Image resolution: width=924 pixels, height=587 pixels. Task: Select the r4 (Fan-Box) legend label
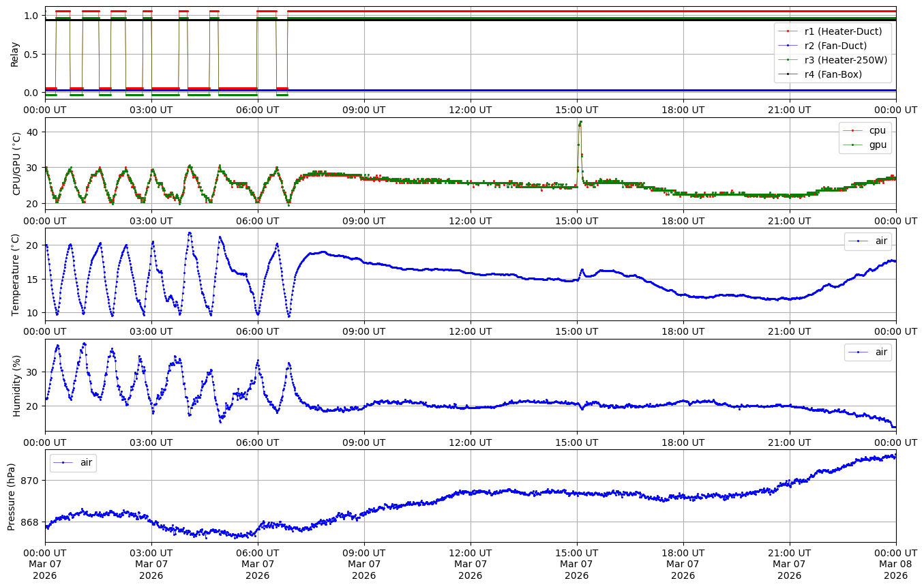833,74
